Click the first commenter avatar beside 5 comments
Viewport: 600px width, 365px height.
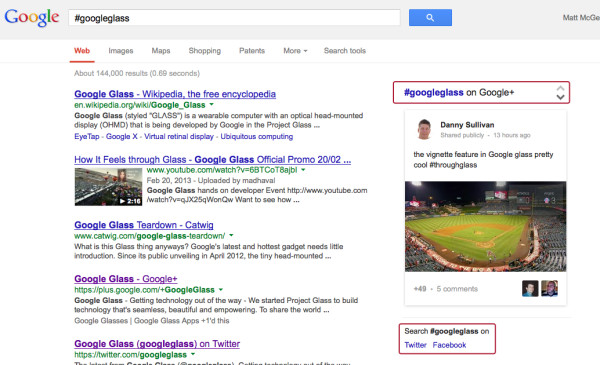pyautogui.click(x=530, y=288)
